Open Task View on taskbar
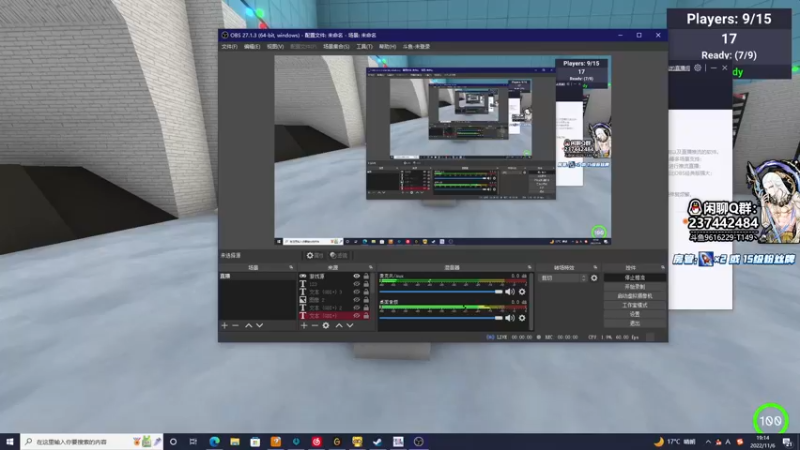Image resolution: width=800 pixels, height=450 pixels. (193, 442)
